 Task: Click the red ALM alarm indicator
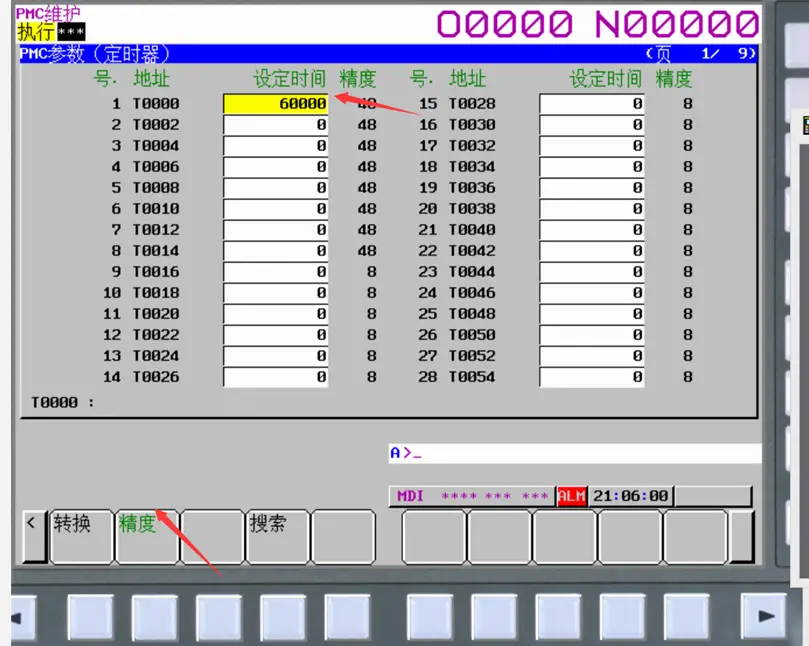pos(571,496)
